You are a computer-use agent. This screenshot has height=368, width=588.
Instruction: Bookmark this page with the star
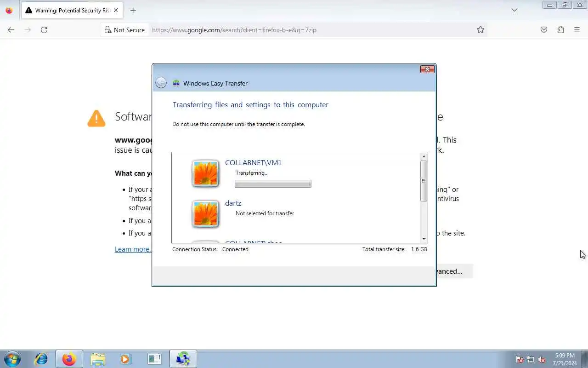click(x=481, y=30)
